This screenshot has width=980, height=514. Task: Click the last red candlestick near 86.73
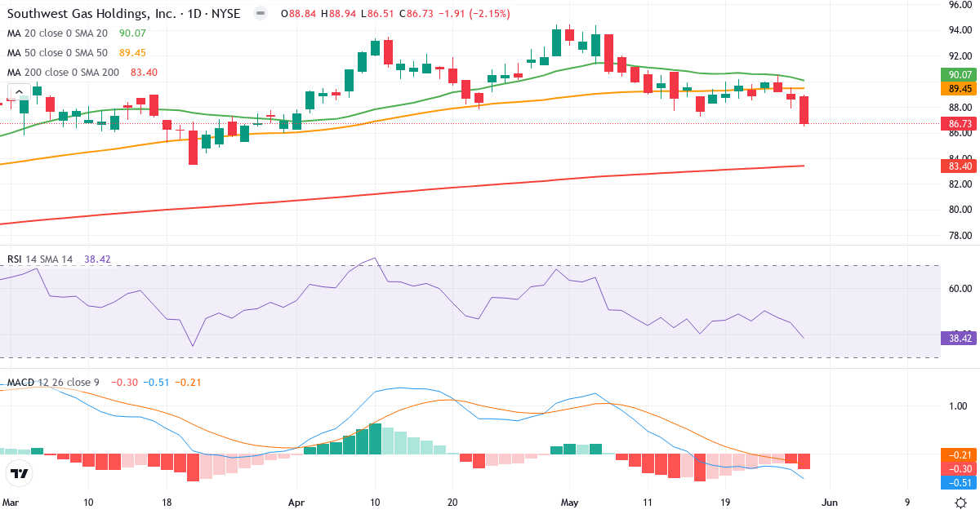point(804,110)
